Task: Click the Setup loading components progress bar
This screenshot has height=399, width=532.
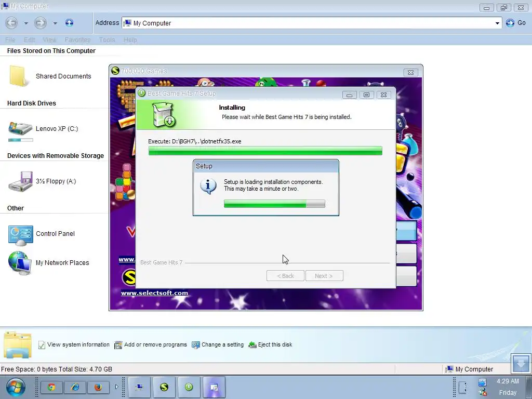Action: [274, 204]
